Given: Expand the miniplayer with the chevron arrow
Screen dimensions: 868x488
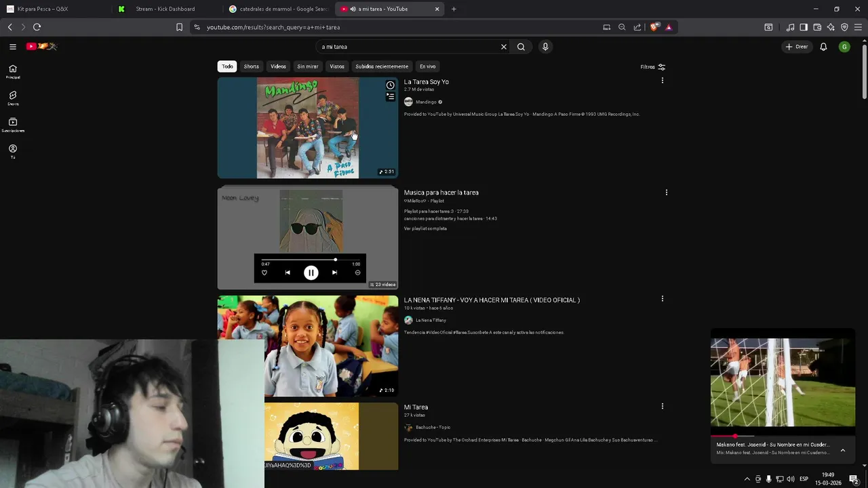Looking at the screenshot, I should (843, 450).
